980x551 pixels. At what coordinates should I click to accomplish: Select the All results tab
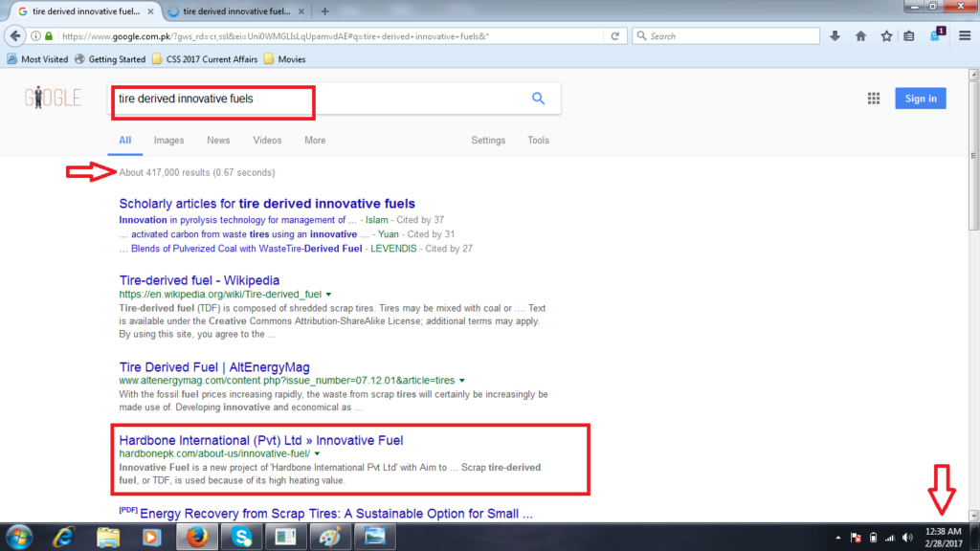coord(125,140)
